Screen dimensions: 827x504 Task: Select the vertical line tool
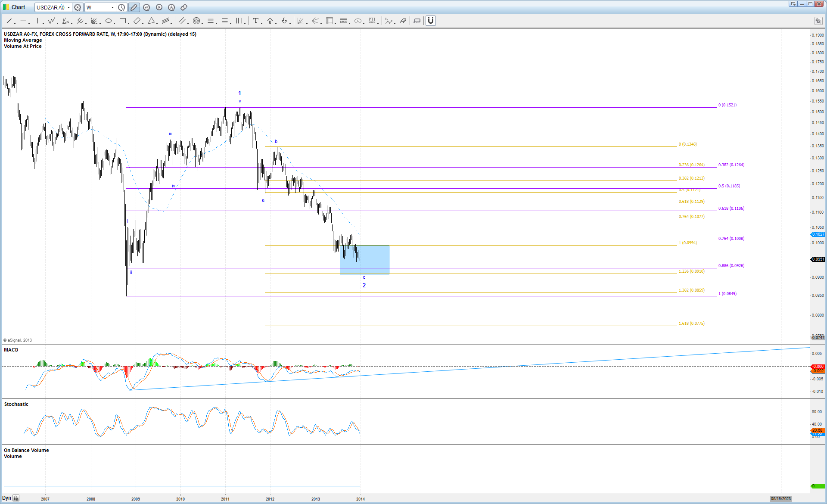(38, 21)
